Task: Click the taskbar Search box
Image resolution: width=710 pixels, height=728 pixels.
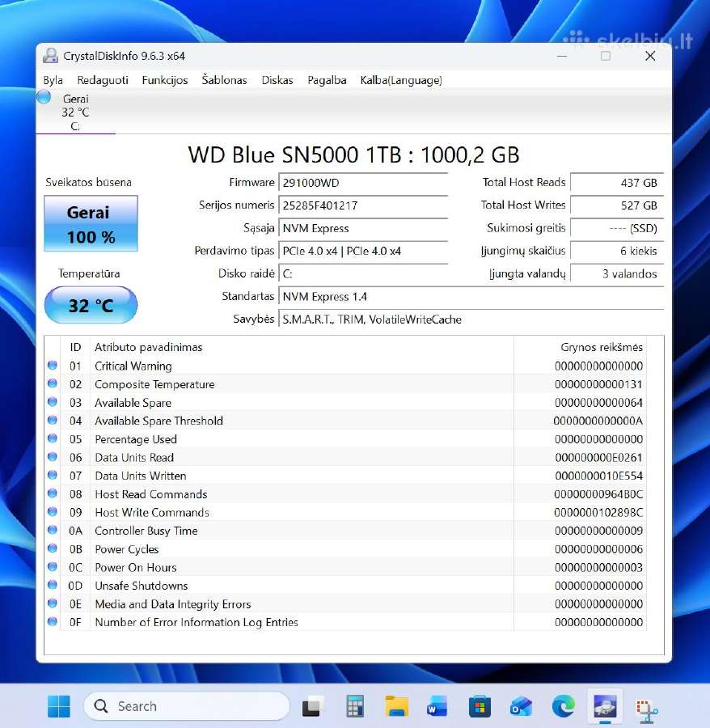Action: point(187,706)
